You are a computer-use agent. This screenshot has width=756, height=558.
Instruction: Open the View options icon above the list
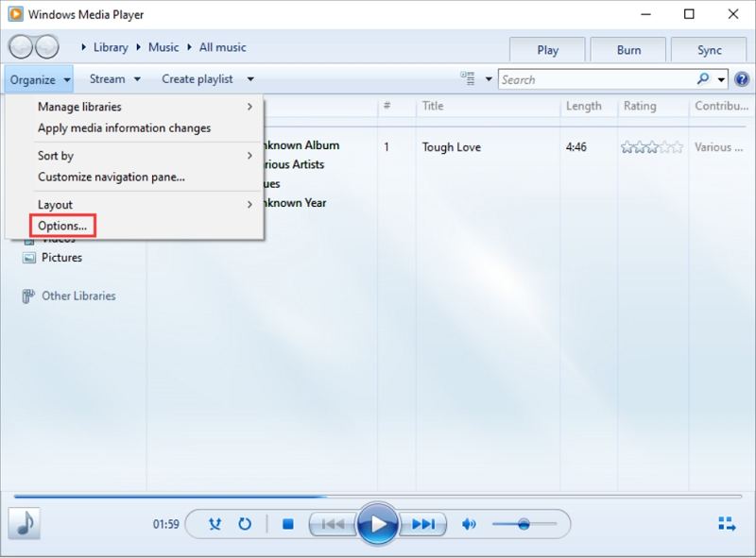[x=470, y=79]
